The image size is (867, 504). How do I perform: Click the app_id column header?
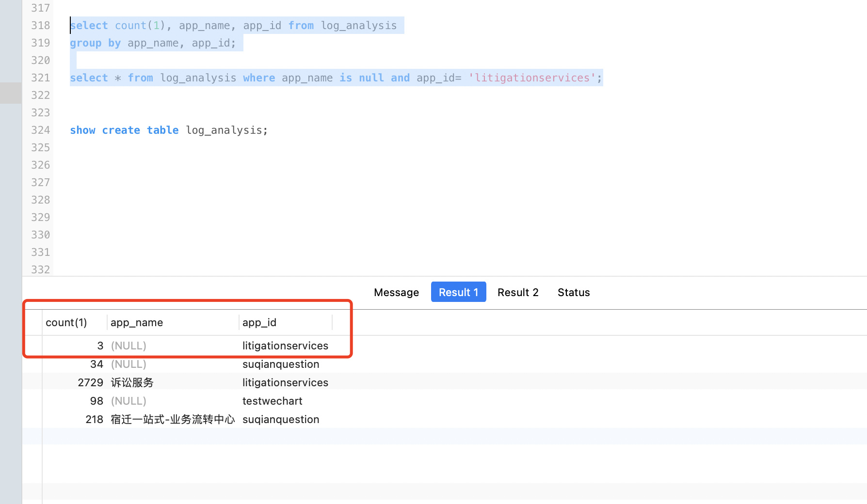pyautogui.click(x=259, y=322)
